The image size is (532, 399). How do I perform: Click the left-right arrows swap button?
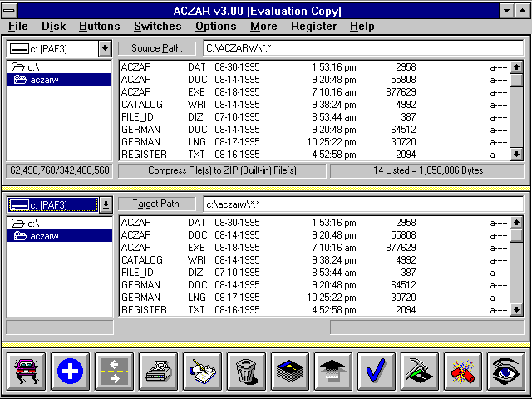tap(113, 371)
